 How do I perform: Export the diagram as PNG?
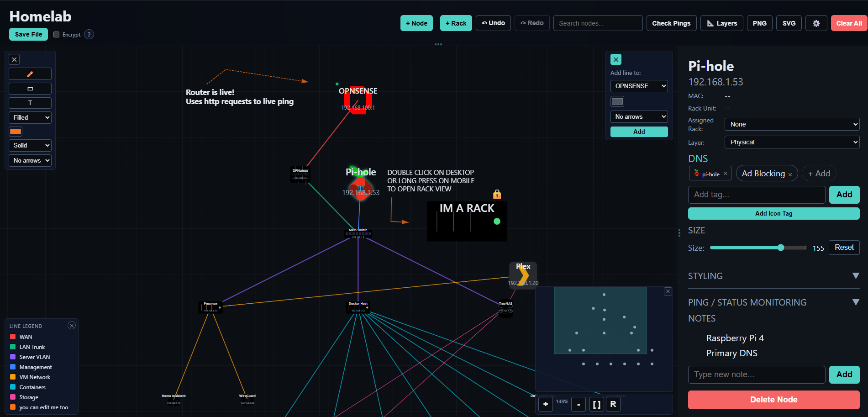point(760,23)
